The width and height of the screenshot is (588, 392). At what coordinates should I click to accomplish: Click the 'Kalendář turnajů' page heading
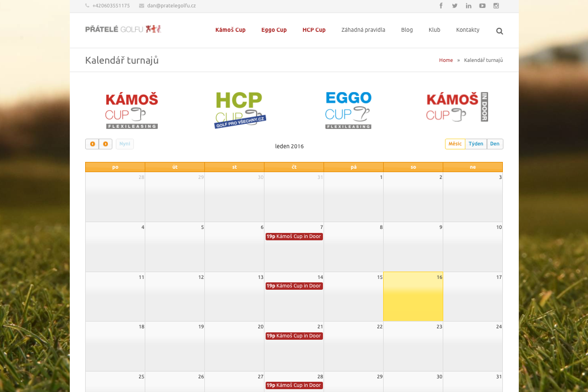click(122, 60)
